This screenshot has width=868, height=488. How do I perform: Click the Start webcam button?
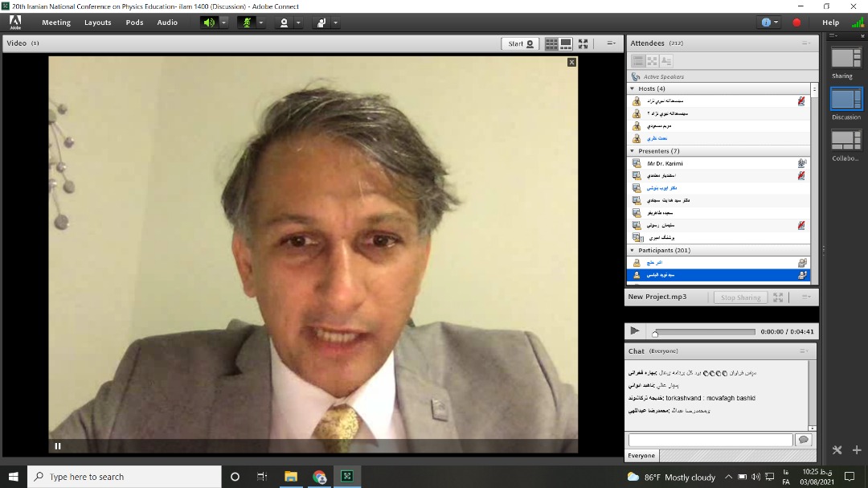click(x=521, y=43)
